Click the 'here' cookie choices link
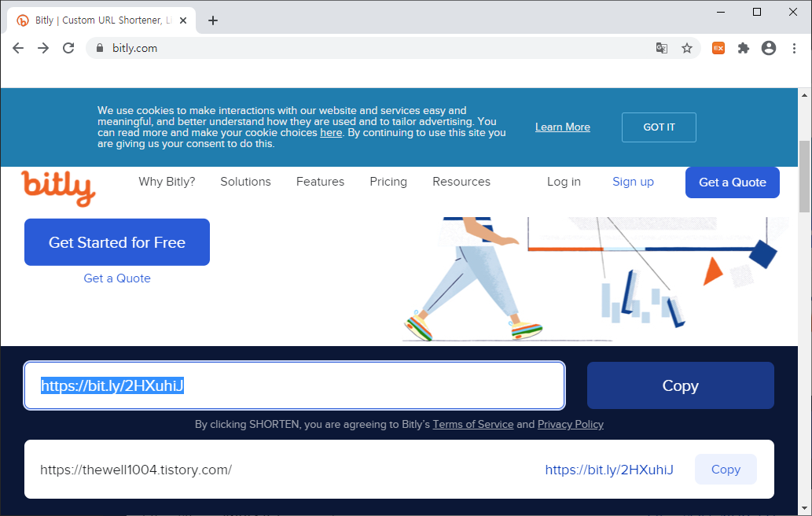This screenshot has height=516, width=812. (x=331, y=133)
